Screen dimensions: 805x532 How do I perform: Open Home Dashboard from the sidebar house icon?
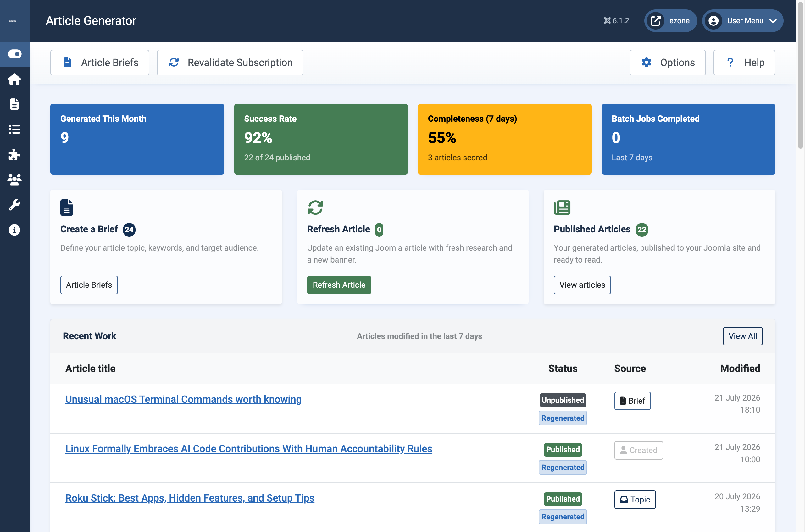point(14,79)
